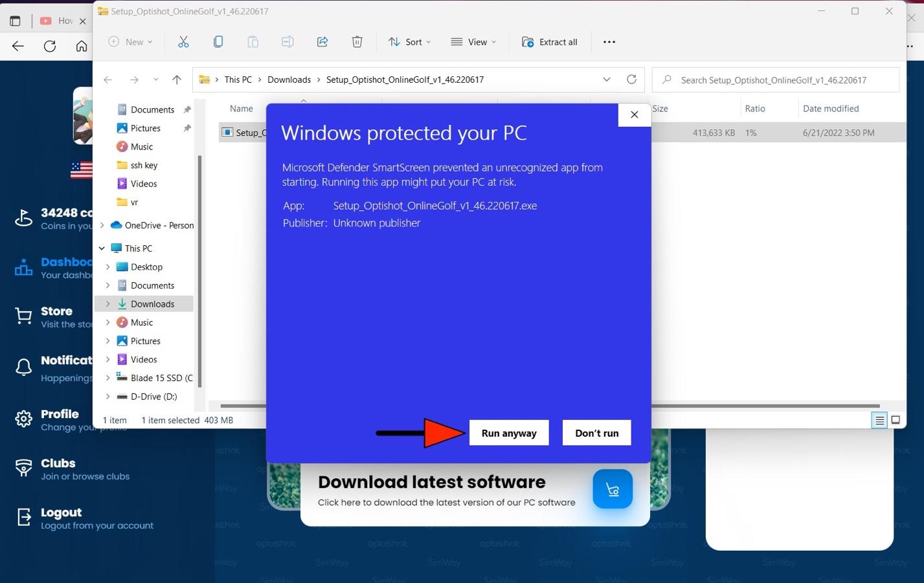Select pinned Documents in Quick access
This screenshot has height=583, width=924.
click(x=152, y=109)
